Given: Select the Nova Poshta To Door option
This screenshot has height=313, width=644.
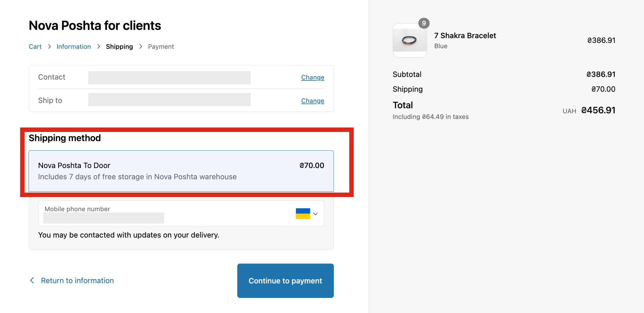Looking at the screenshot, I should pos(181,171).
